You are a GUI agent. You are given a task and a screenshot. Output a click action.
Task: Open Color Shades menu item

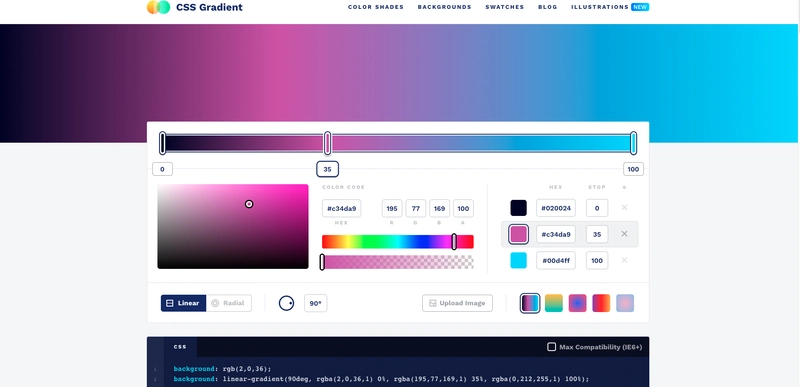coord(376,7)
